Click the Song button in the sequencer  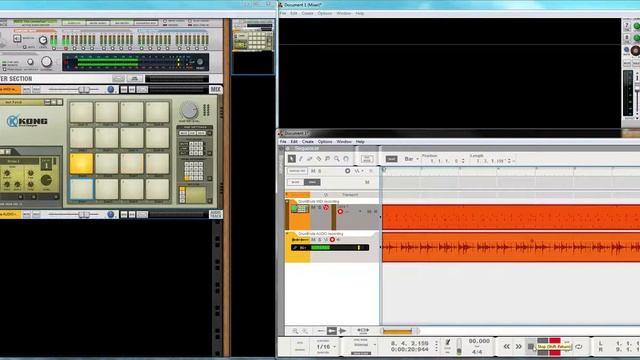pos(312,182)
